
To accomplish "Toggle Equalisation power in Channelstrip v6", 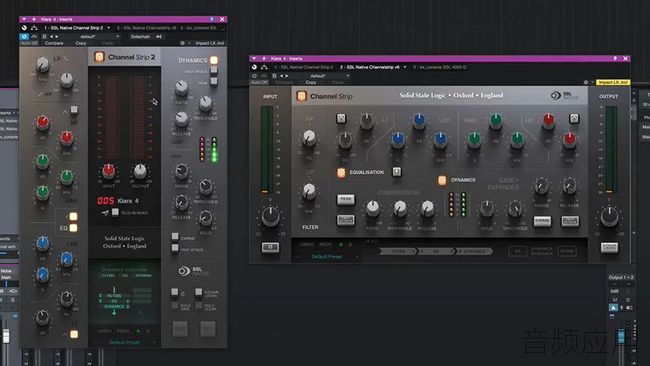I will tap(341, 172).
